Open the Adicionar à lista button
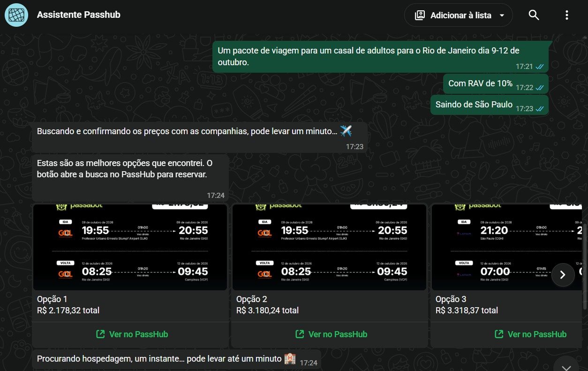588x371 pixels. 458,15
